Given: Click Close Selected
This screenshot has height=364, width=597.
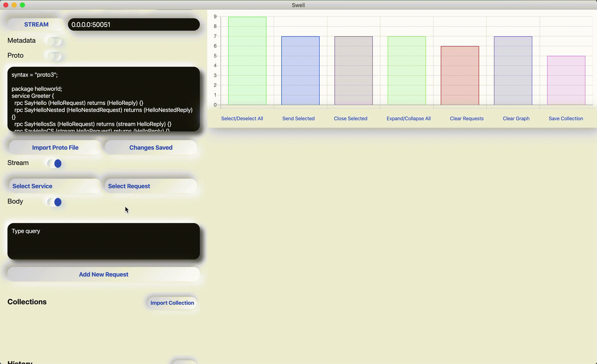Looking at the screenshot, I should (350, 119).
